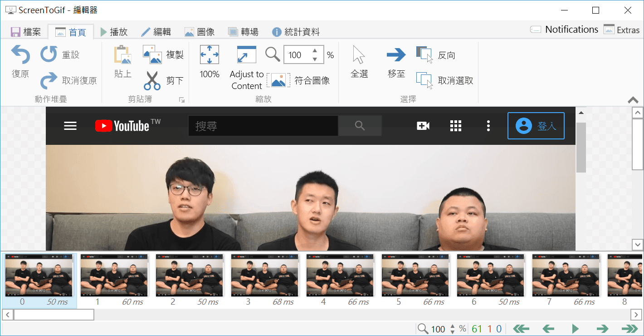Select frame 1 thumbnail

tap(114, 281)
